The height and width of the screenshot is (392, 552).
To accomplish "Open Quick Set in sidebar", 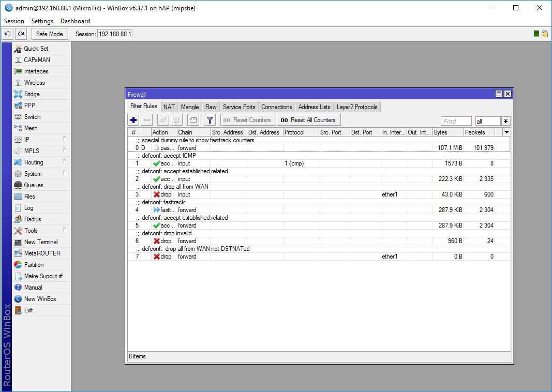I will [x=41, y=49].
